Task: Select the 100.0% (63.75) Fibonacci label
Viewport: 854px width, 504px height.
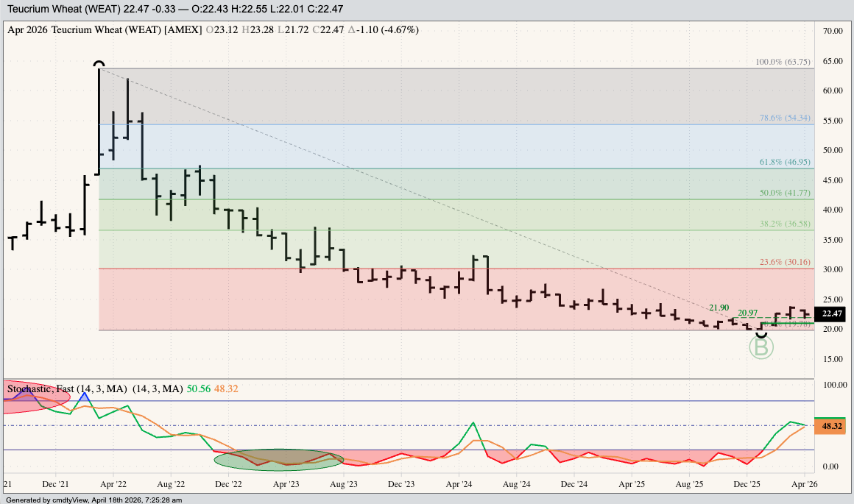Action: pos(784,62)
